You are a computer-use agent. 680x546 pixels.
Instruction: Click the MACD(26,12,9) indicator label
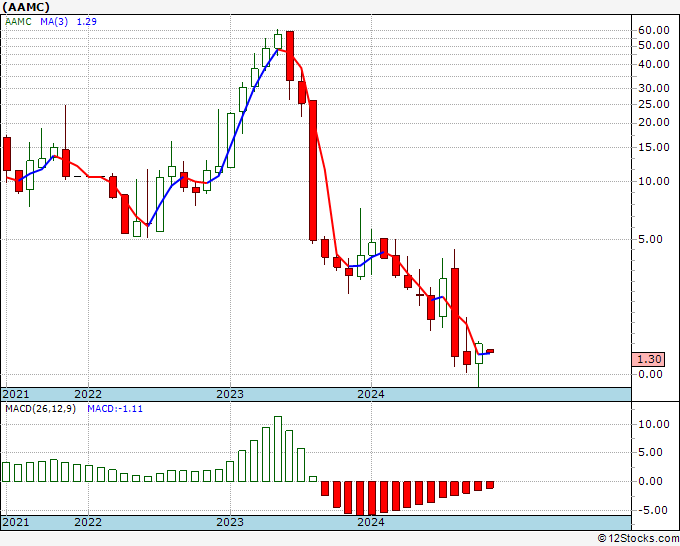[x=40, y=409]
